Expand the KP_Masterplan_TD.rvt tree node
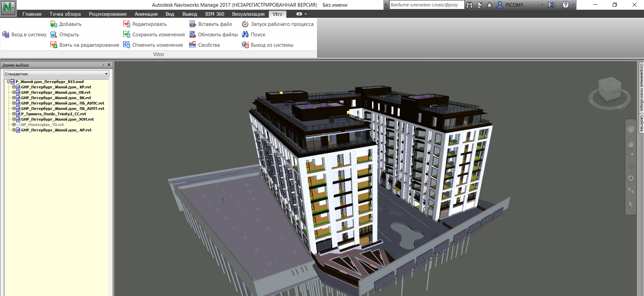Image resolution: width=644 pixels, height=296 pixels. [x=14, y=125]
